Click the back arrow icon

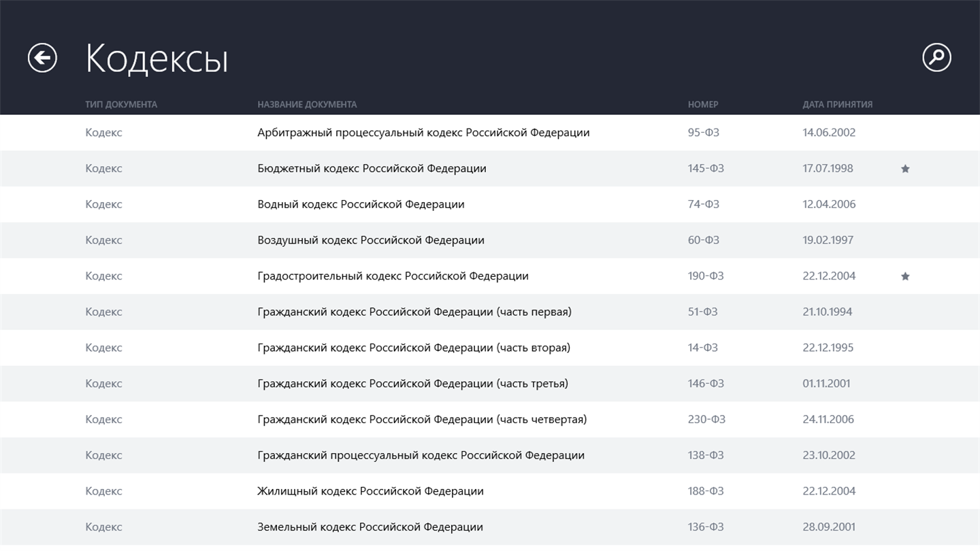(x=42, y=58)
